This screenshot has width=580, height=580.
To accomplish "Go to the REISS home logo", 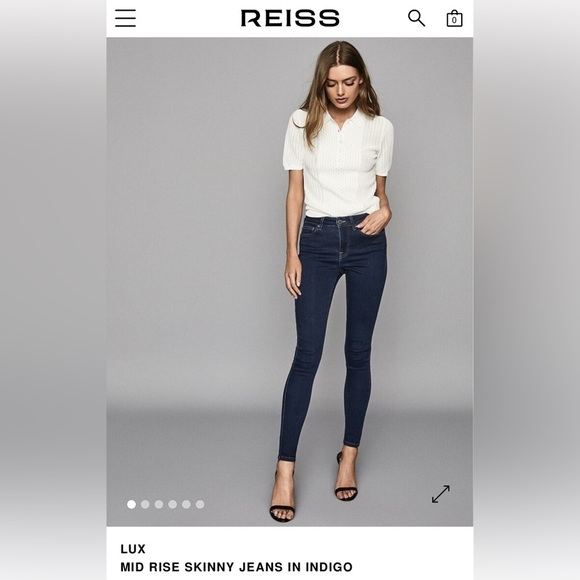I will 290,18.
